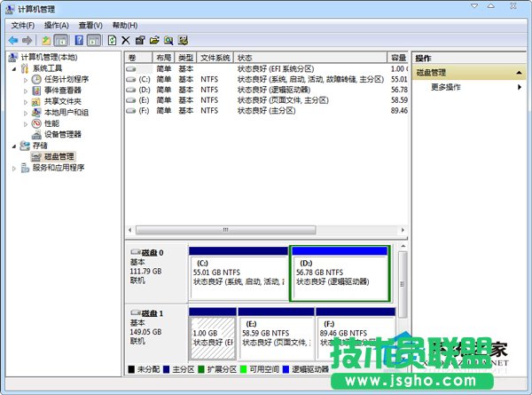This screenshot has width=532, height=395.
Task: Expand the 服务和应用程序 tree node
Action: pos(14,169)
